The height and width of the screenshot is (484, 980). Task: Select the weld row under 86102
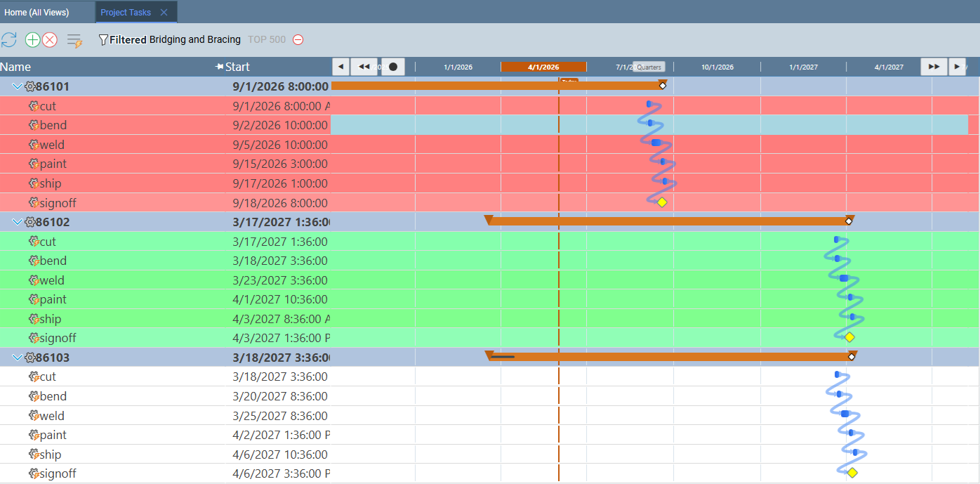tap(490, 280)
